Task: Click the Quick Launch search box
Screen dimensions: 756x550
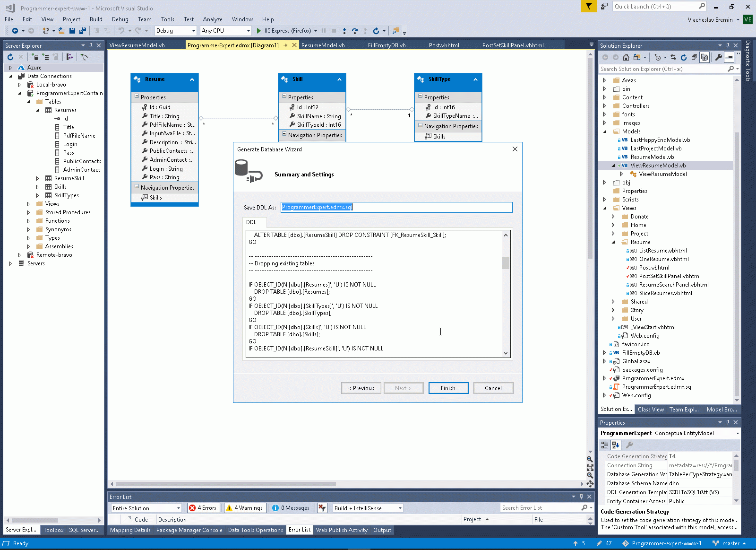Action: (660, 6)
